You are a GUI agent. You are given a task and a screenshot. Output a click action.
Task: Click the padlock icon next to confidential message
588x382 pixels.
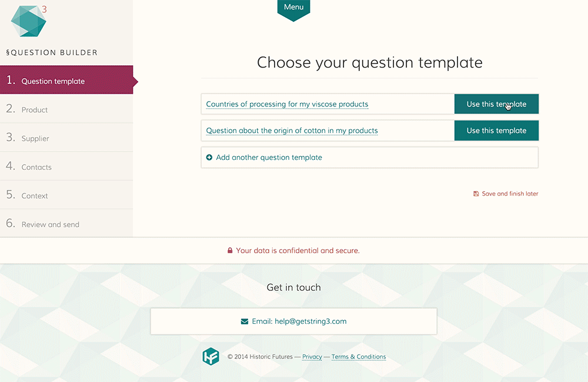tap(230, 250)
